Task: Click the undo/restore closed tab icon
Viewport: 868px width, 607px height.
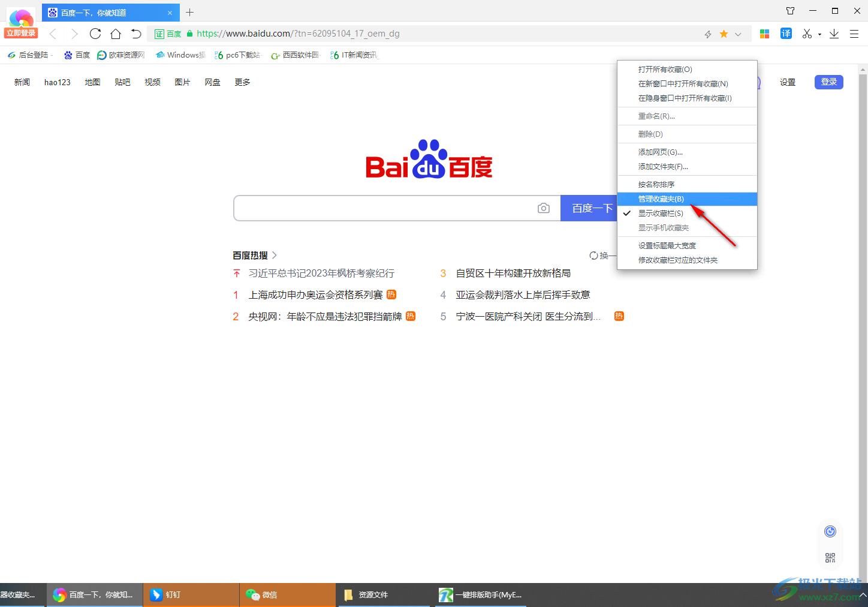Action: point(136,34)
